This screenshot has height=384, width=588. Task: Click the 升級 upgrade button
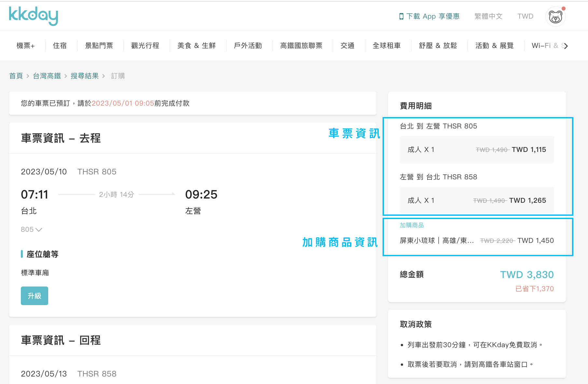[x=35, y=296]
